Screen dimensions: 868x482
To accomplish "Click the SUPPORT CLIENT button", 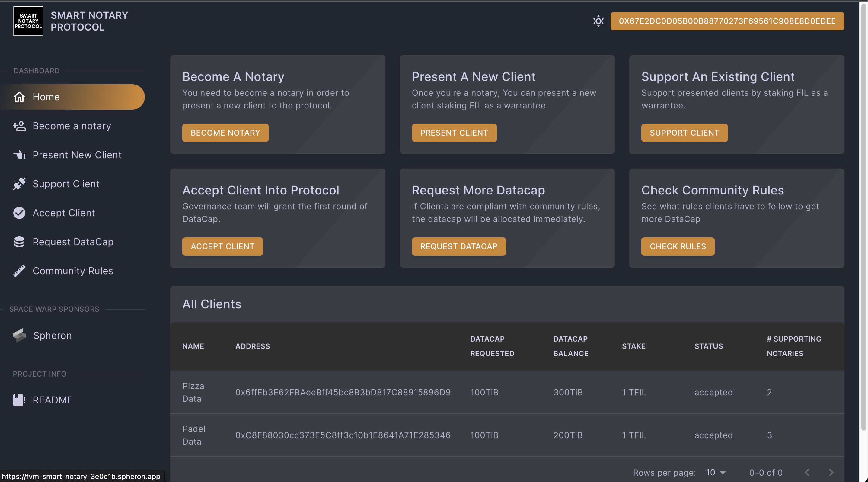I will (684, 133).
